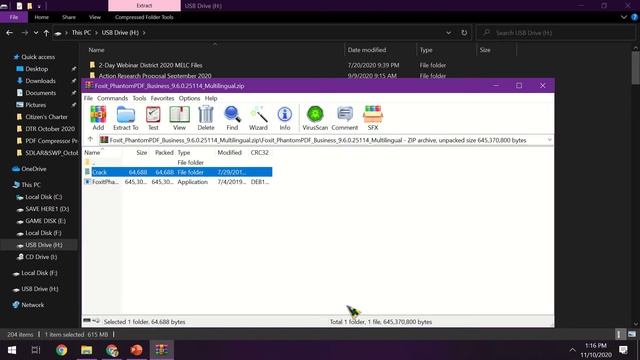Show hidden system tray icons

pos(572,350)
